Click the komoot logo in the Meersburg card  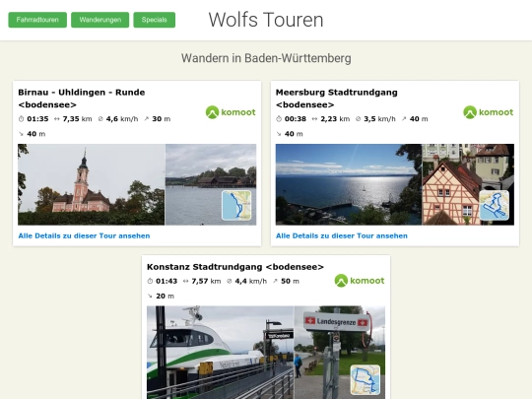(489, 112)
